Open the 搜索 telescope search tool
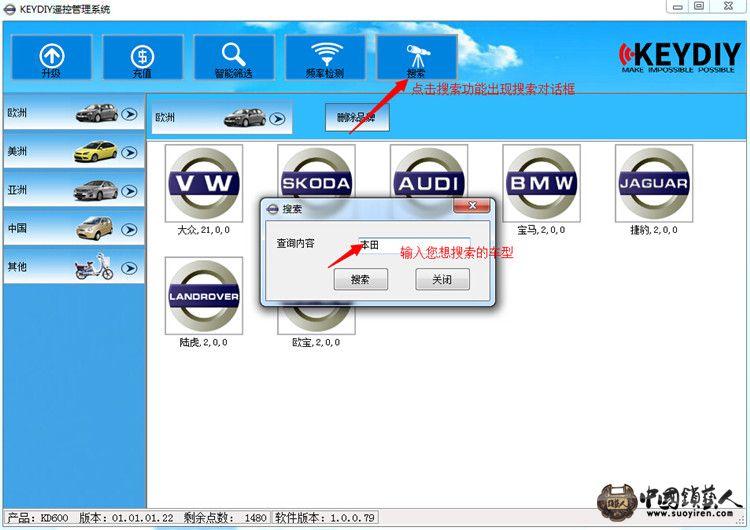The width and height of the screenshot is (750, 530). (x=416, y=57)
